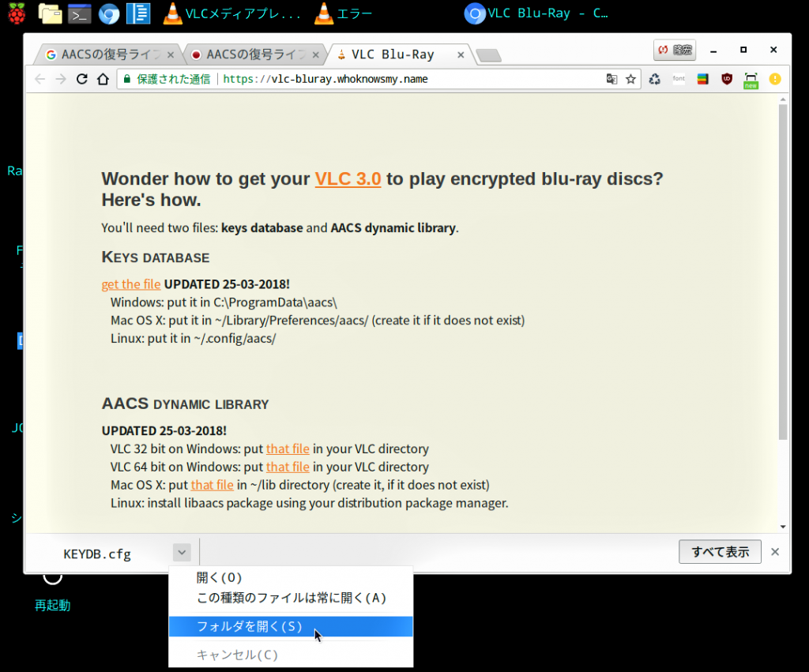Screen dimensions: 809x672
Task: Dismiss the download bar with X
Action: coord(775,552)
